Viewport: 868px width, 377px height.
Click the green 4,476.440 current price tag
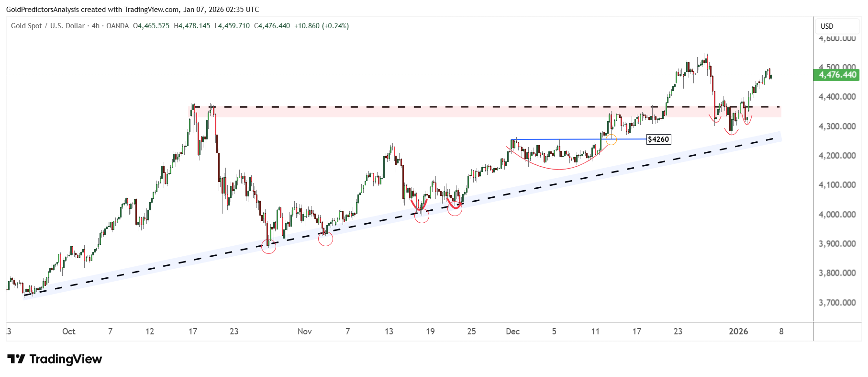click(x=837, y=75)
